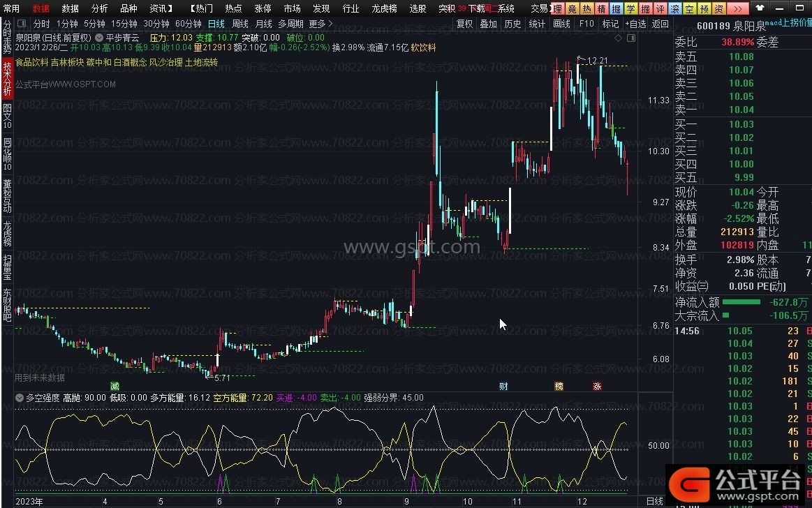The height and width of the screenshot is (508, 812).
Task: Click the 滚 shortcut tile
Action: 674,8
